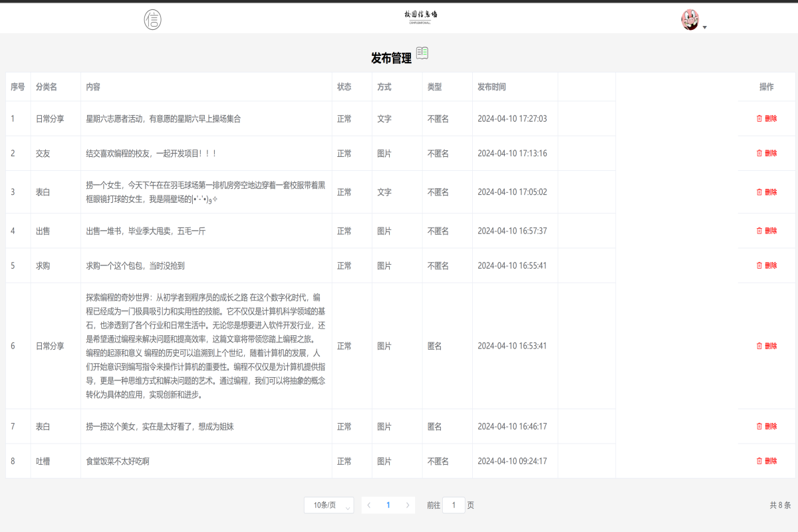Click the 序号 column header
The image size is (798, 532).
pos(18,87)
